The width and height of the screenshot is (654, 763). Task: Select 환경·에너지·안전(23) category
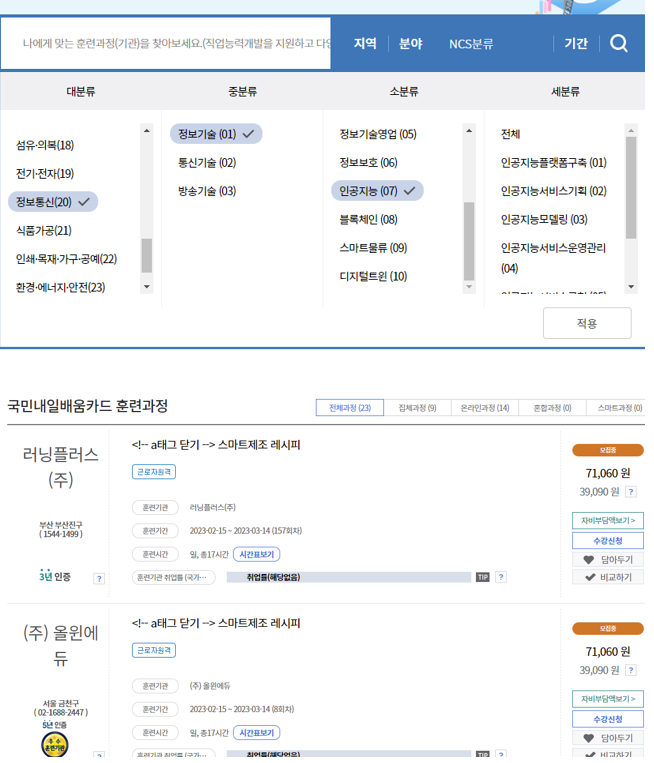[60, 287]
